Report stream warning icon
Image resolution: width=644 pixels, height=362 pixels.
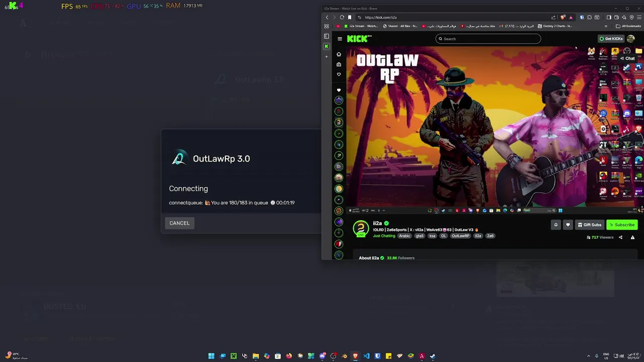[632, 237]
